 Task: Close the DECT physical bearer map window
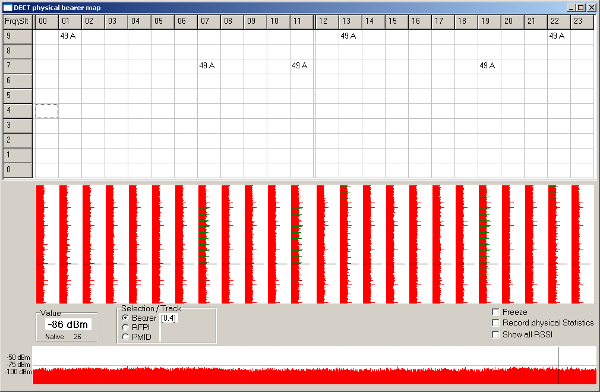tap(591, 7)
